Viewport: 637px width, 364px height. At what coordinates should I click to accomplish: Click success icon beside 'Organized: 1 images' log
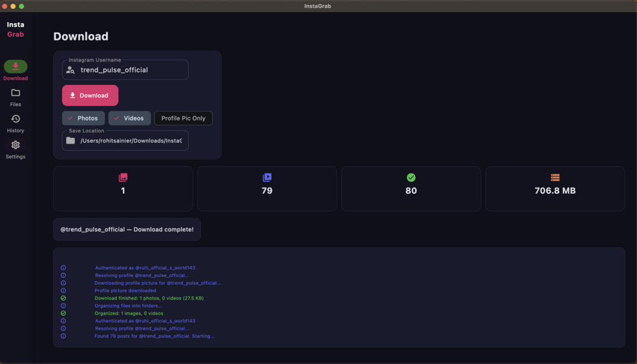pyautogui.click(x=63, y=313)
